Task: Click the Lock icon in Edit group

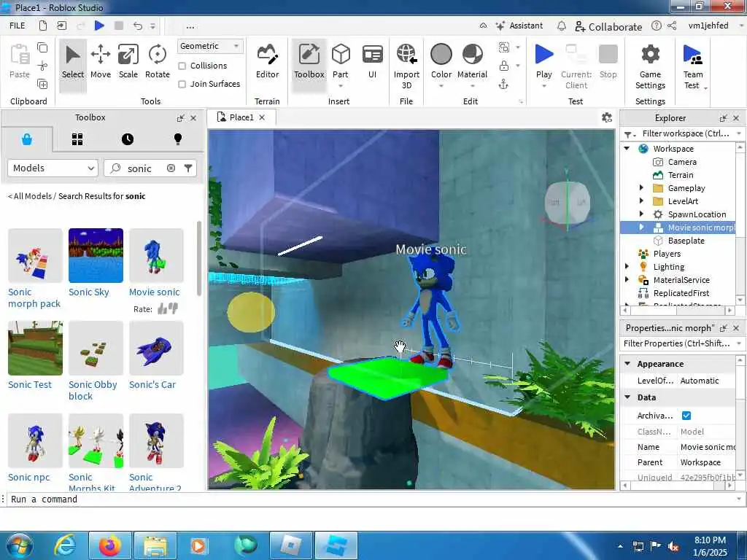Action: tap(503, 66)
